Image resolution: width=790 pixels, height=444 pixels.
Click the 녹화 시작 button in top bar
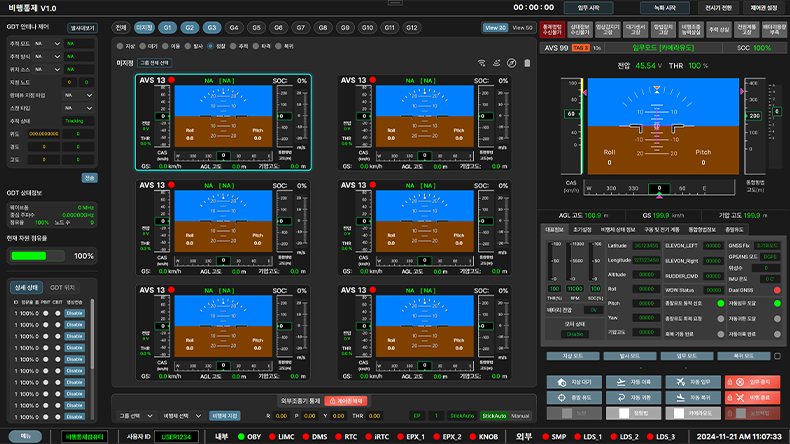(x=665, y=8)
